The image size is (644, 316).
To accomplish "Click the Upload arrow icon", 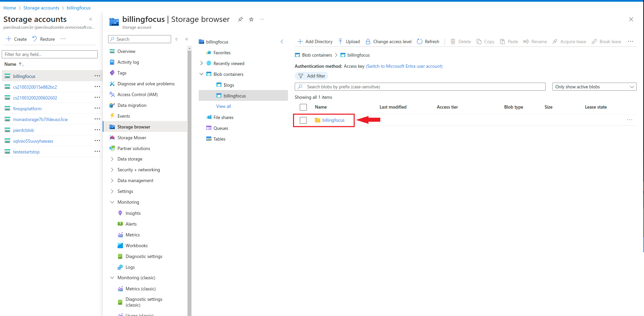I will [341, 41].
